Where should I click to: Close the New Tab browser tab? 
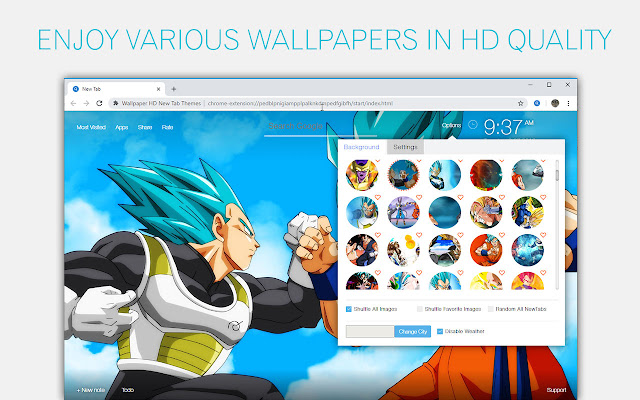(x=158, y=89)
